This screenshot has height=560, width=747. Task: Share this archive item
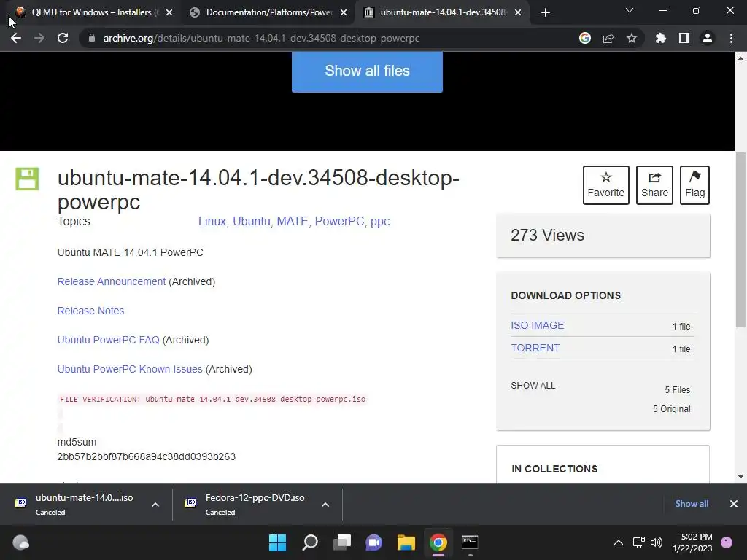654,184
